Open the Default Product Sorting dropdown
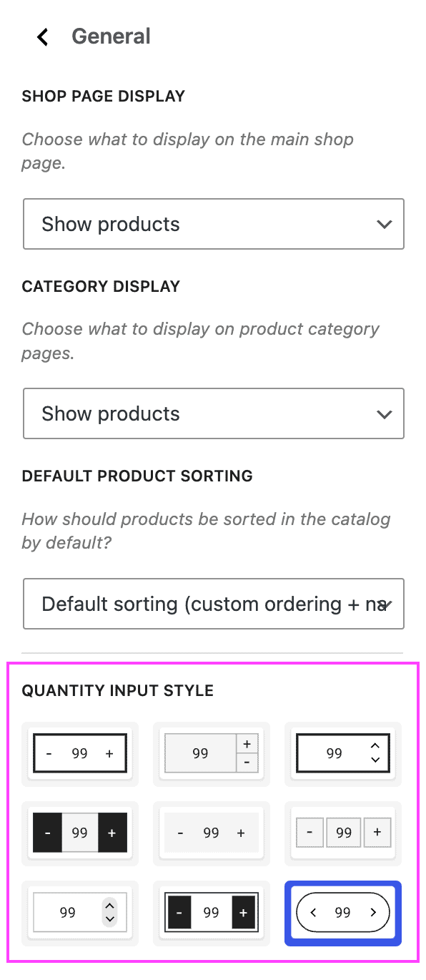The height and width of the screenshot is (980, 426). (213, 604)
